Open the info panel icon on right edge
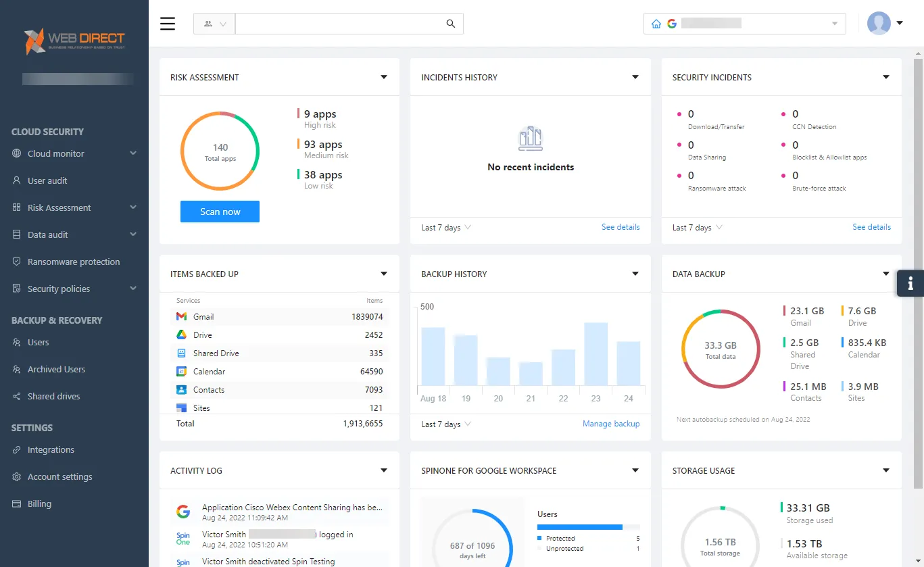This screenshot has height=567, width=924. (x=910, y=283)
